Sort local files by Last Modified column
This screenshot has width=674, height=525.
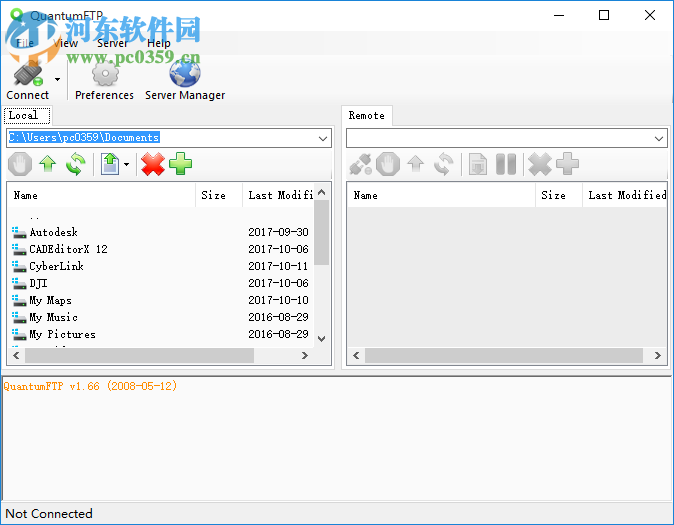(x=278, y=195)
